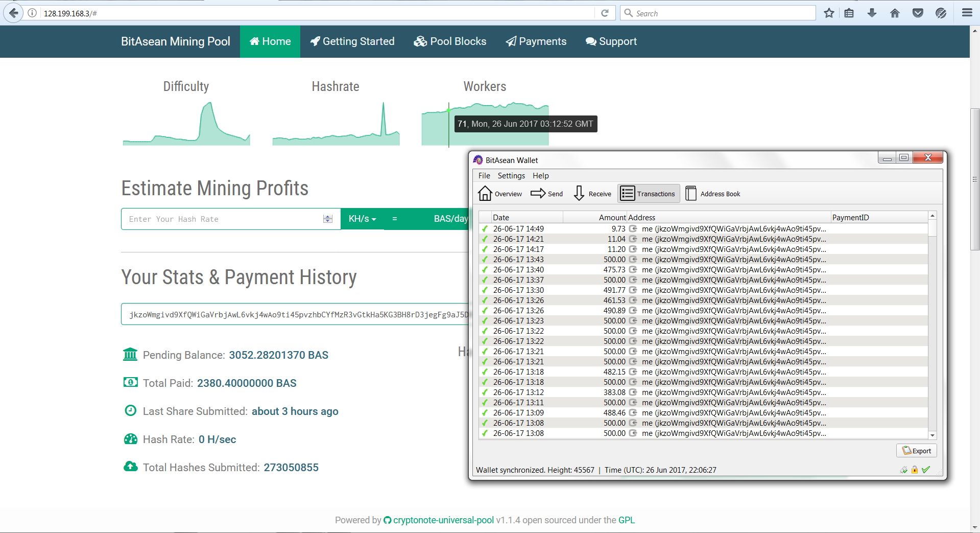Open the browser hamburger menu
Screen dimensions: 980x533
967,13
